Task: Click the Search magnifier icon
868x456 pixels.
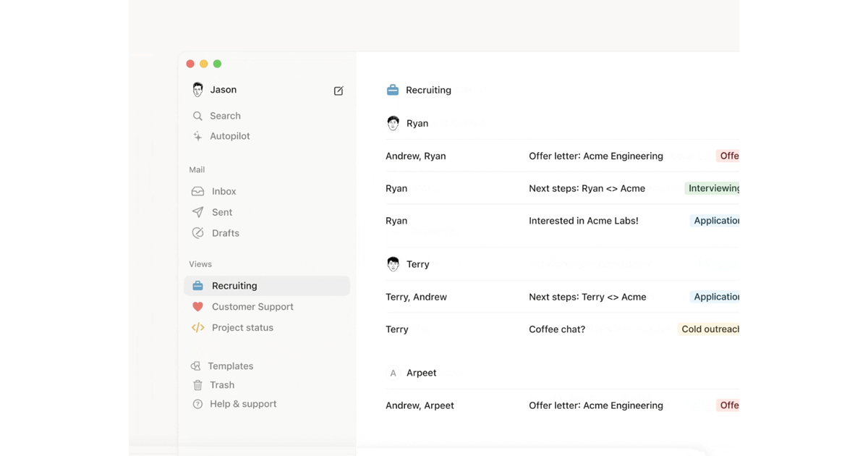Action: pyautogui.click(x=197, y=116)
